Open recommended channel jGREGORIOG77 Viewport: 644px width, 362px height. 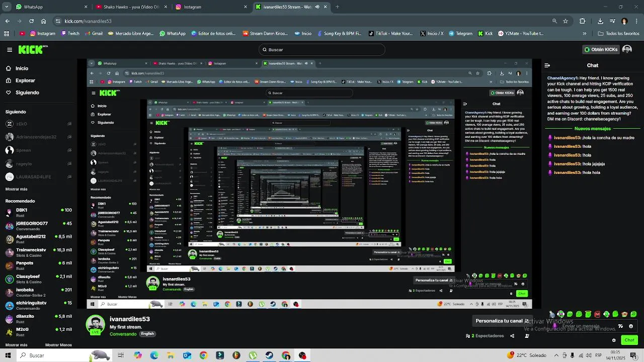(x=38, y=226)
